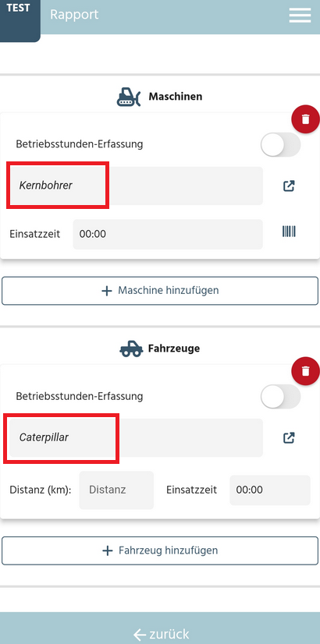This screenshot has width=320, height=644.
Task: Open Kernbohrer details via external link icon
Action: coord(289,186)
